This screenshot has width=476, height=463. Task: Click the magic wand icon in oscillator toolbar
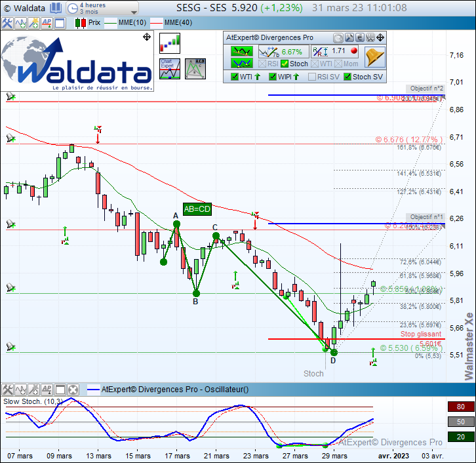33,390
